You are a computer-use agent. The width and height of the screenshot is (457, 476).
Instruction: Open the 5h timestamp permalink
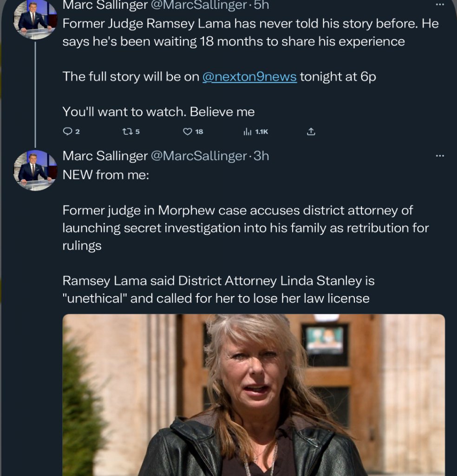click(x=261, y=5)
